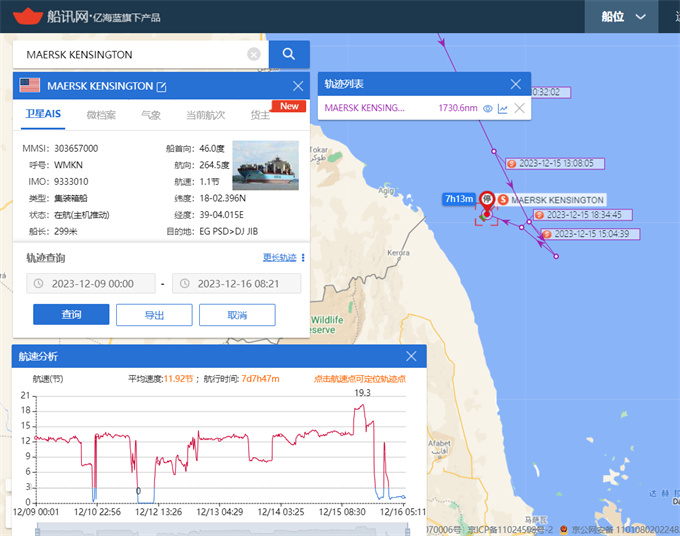The width and height of the screenshot is (680, 536).
Task: Toggle track visibility with the eye icon
Action: 488,108
